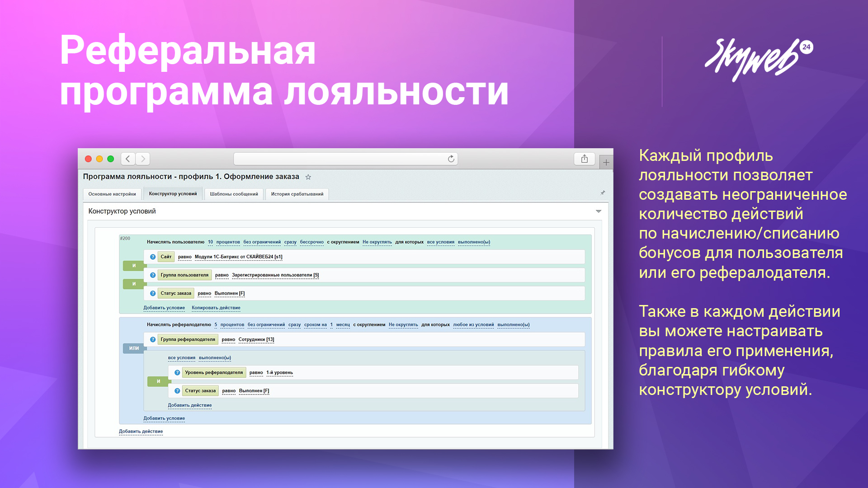868x488 pixels.
Task: Click help icon next to Сайт condition
Action: (x=153, y=257)
